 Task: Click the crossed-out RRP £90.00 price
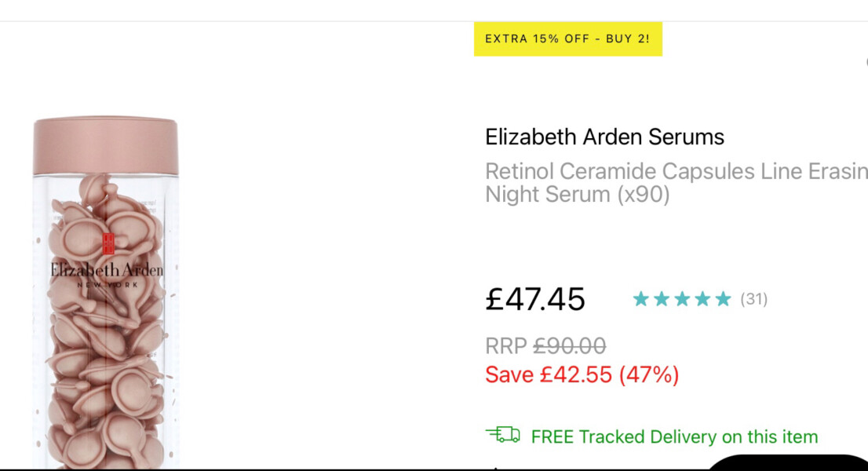tap(545, 345)
